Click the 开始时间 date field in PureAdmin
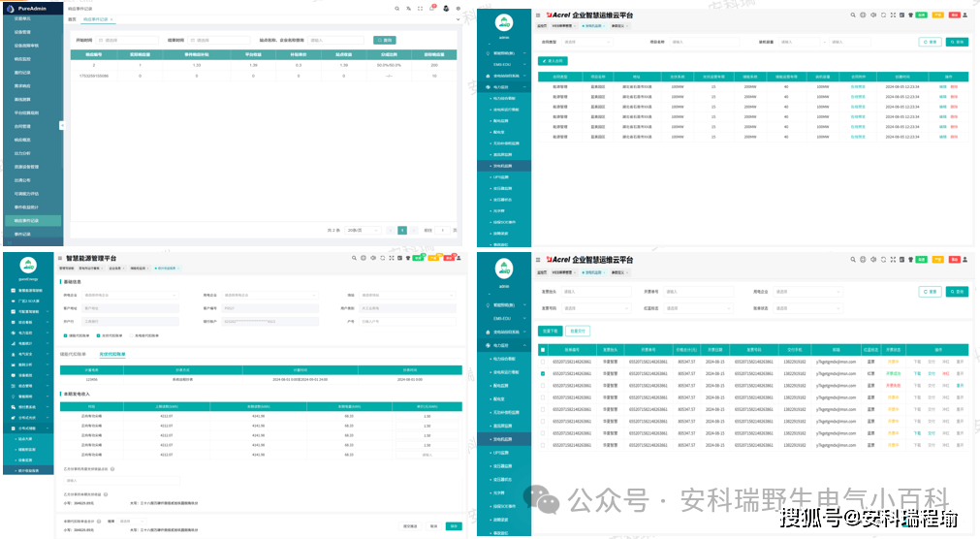The image size is (980, 539). tap(128, 40)
